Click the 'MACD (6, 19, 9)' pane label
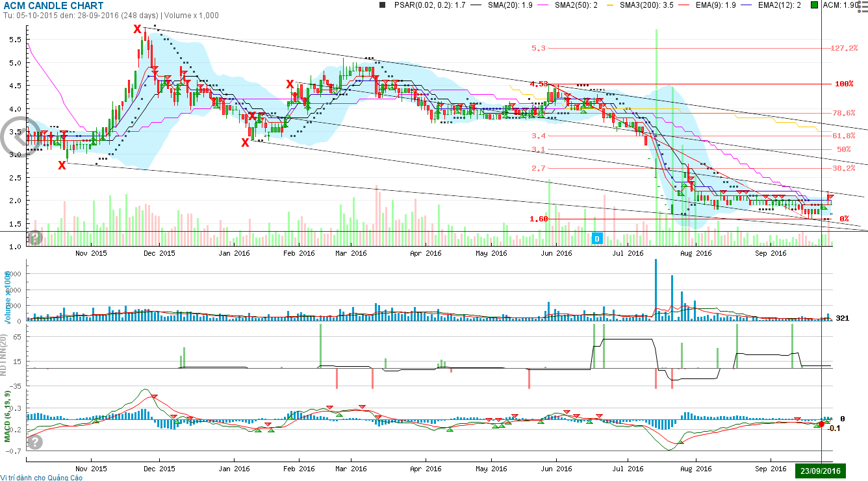Viewport: 868px width, 481px height. click(8, 416)
